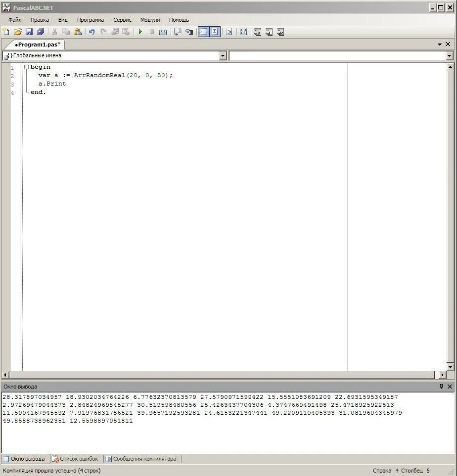Pin the Окно вывода panel
This screenshot has height=476, width=457.
coord(441,387)
